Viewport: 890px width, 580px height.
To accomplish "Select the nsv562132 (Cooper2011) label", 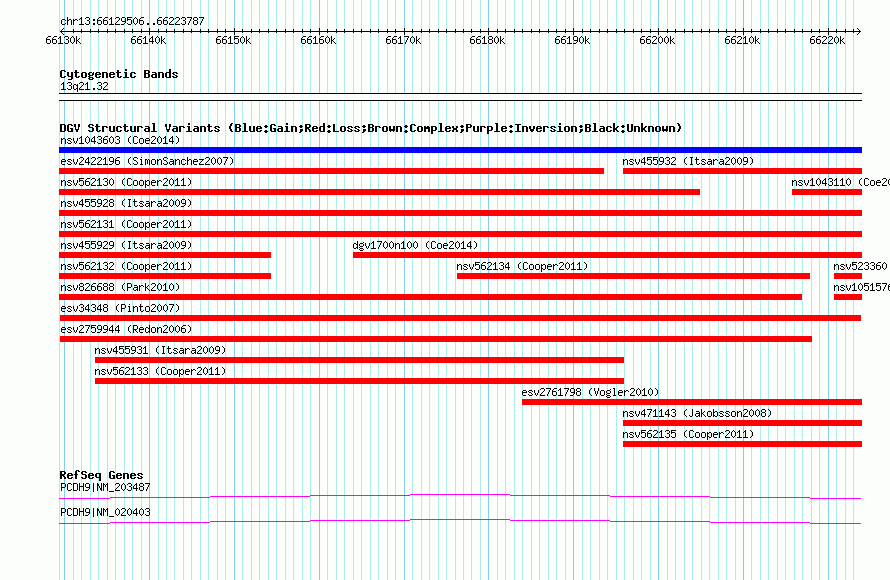I will (x=126, y=266).
